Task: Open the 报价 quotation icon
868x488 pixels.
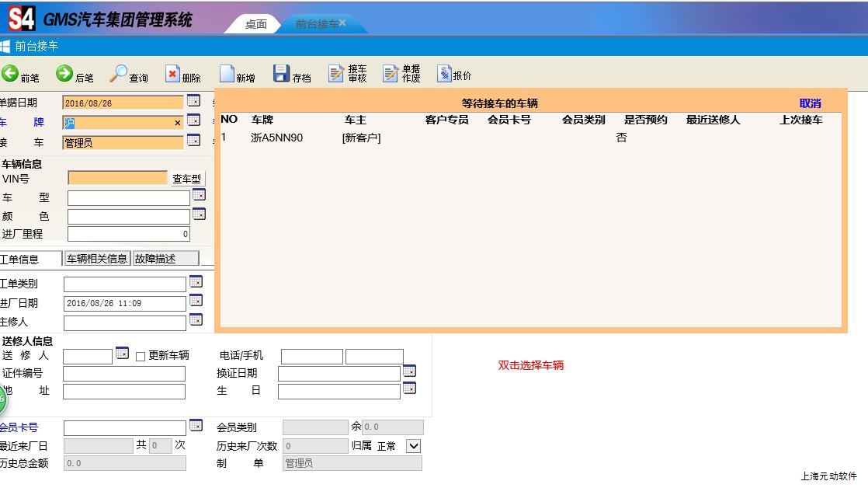Action: point(444,75)
